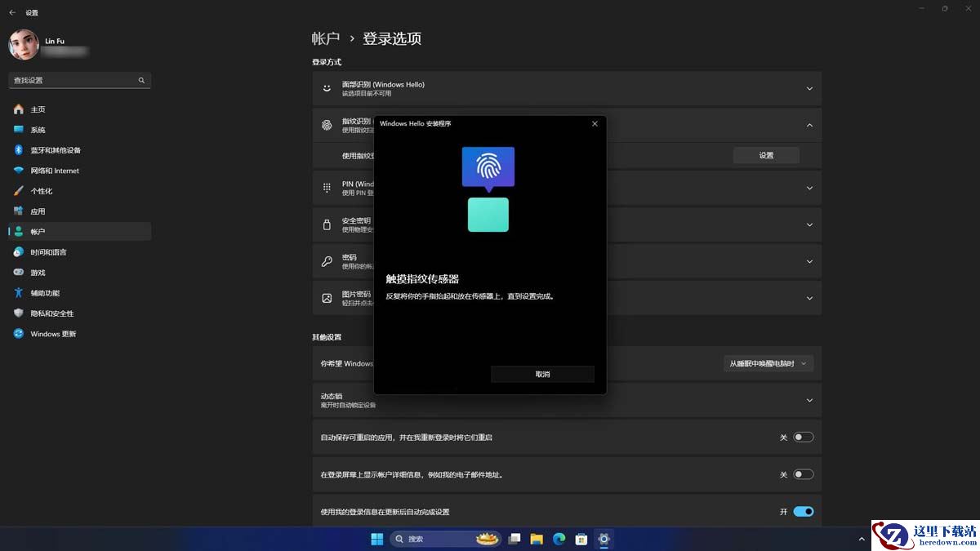This screenshot has width=980, height=551.
Task: Toggle 在登录屏幕上显示帐户详细信息 switch
Action: coord(804,474)
